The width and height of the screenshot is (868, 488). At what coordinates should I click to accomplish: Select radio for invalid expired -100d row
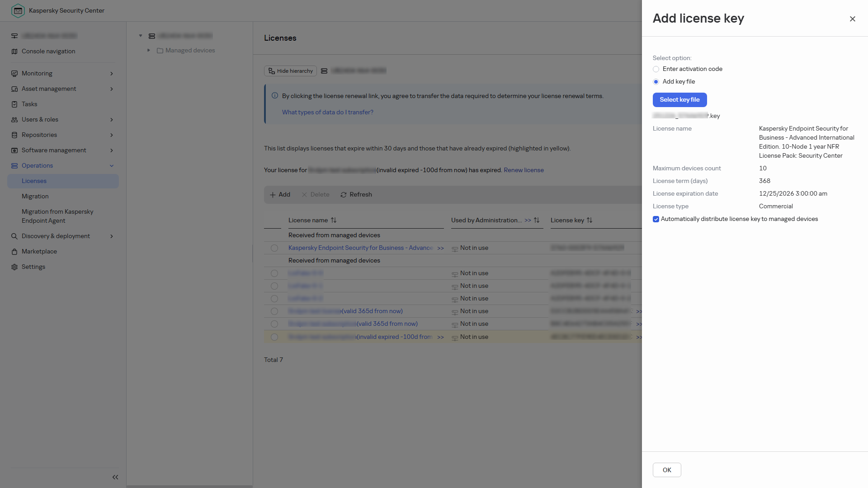point(274,337)
